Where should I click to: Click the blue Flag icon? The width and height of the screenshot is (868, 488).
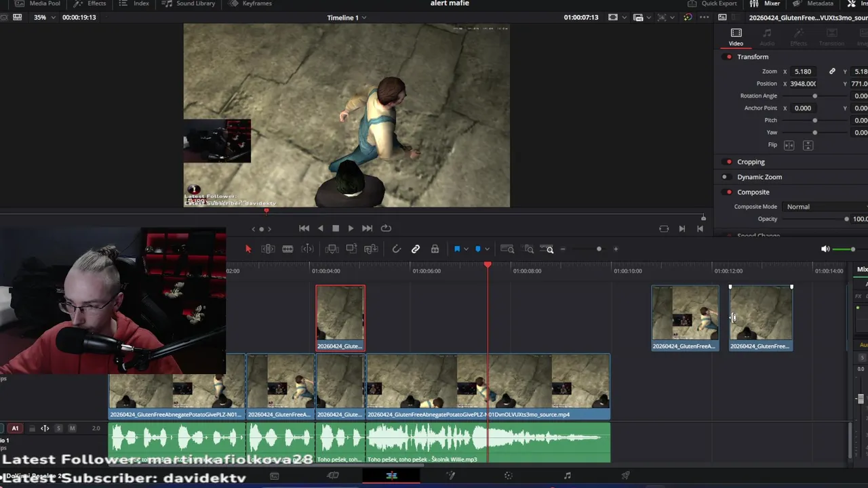[457, 249]
